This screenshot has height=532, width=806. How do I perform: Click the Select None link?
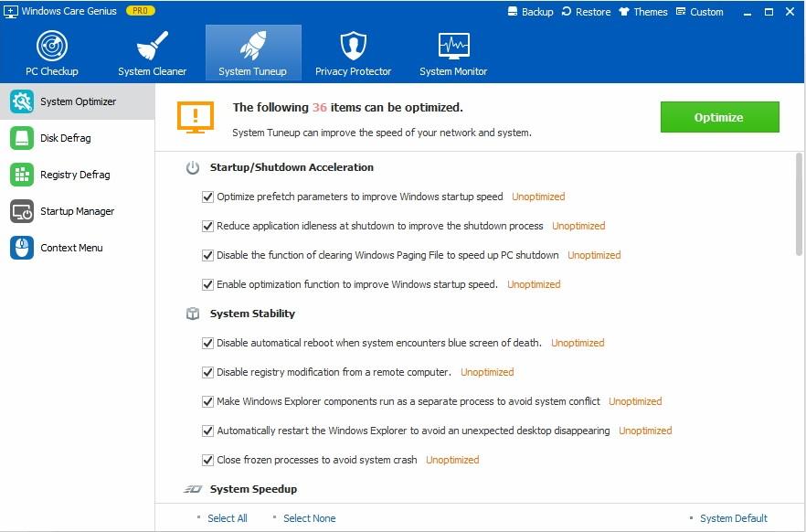(310, 518)
